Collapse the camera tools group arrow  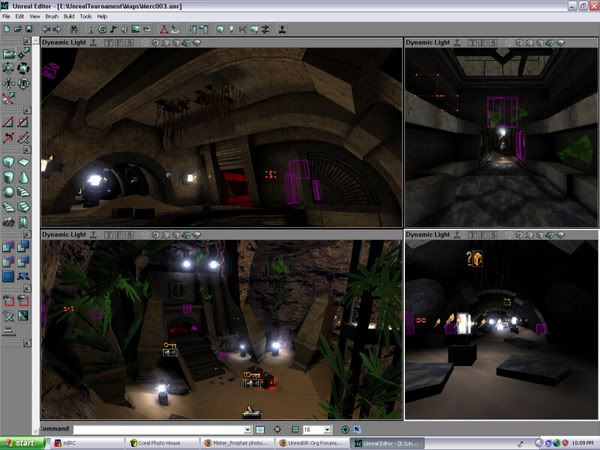pos(27,41)
